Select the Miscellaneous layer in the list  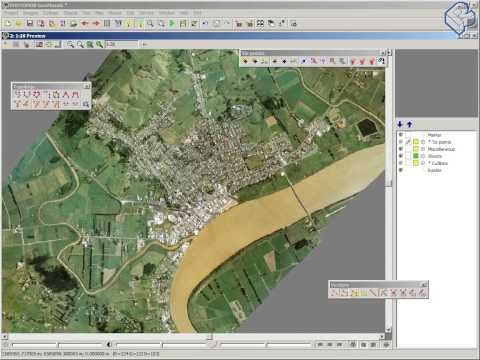pyautogui.click(x=441, y=149)
